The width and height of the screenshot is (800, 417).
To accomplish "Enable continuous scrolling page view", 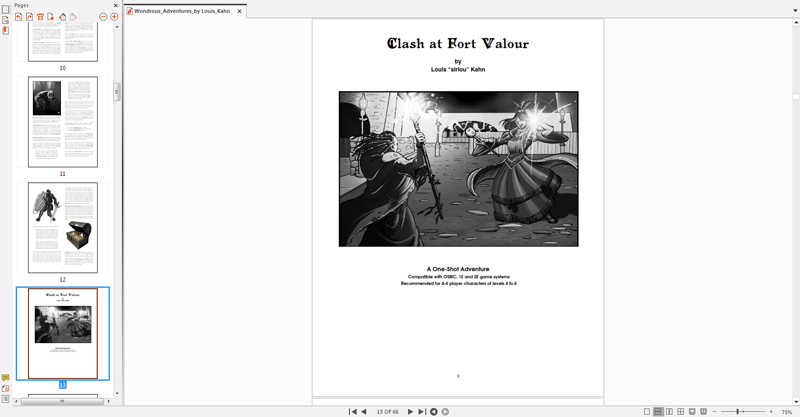I will point(658,411).
